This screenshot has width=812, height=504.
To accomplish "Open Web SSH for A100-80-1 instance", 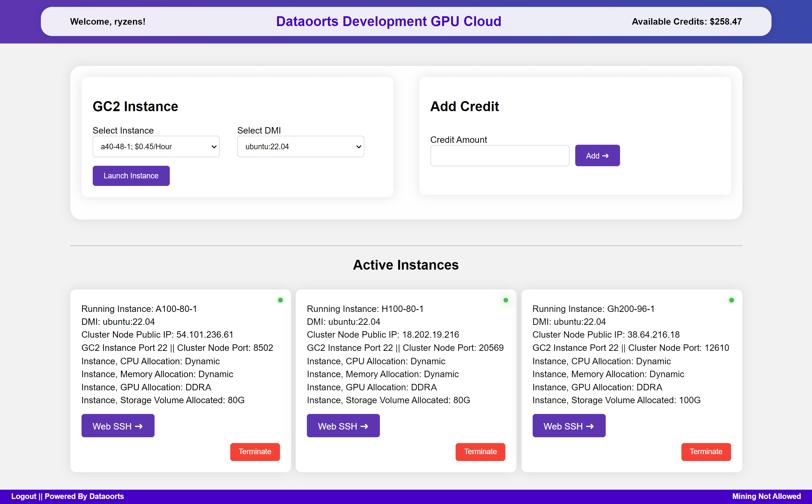I will click(118, 426).
